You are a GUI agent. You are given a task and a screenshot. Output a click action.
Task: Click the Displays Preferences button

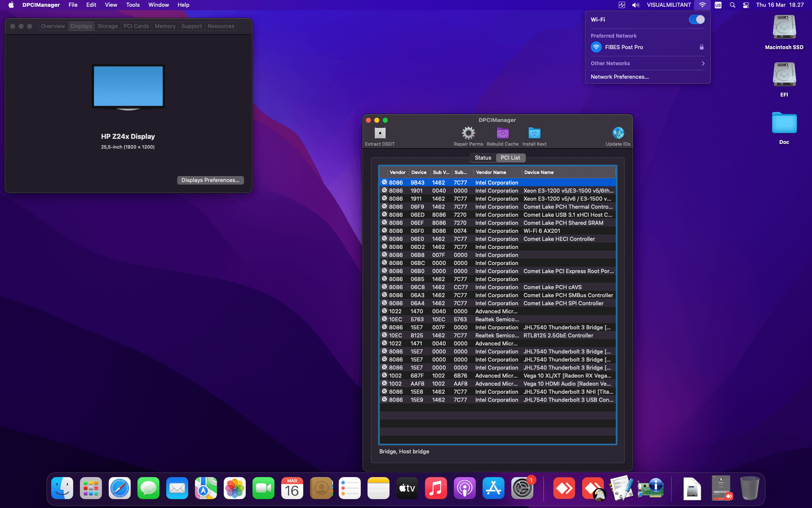210,180
